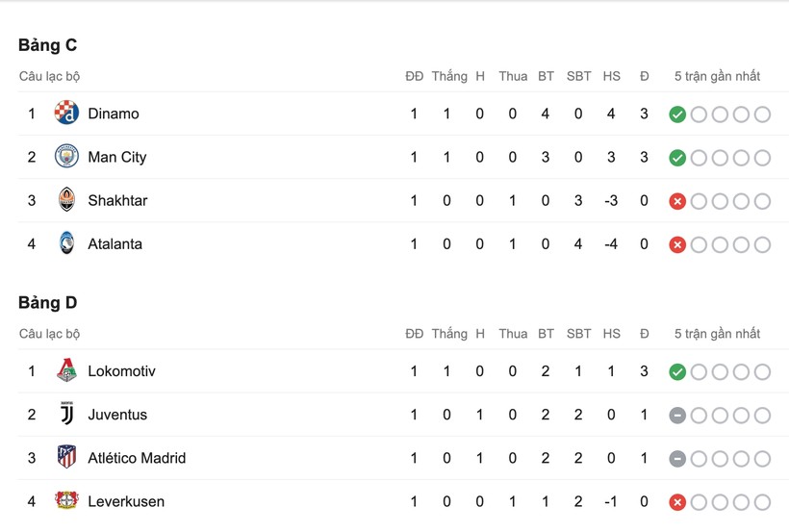Screen dimensions: 789x532
Task: Click the Man City club crest
Action: click(x=66, y=157)
